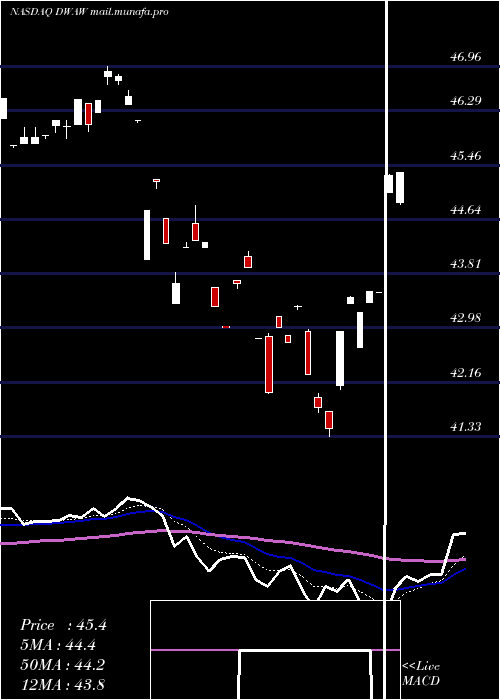Click the last white candlestick near 45.4

(x=400, y=188)
